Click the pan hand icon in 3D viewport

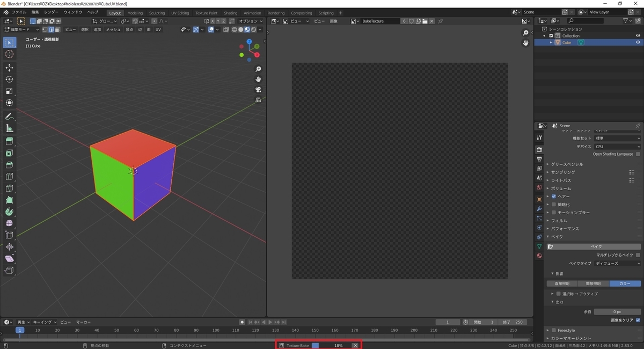click(x=258, y=79)
